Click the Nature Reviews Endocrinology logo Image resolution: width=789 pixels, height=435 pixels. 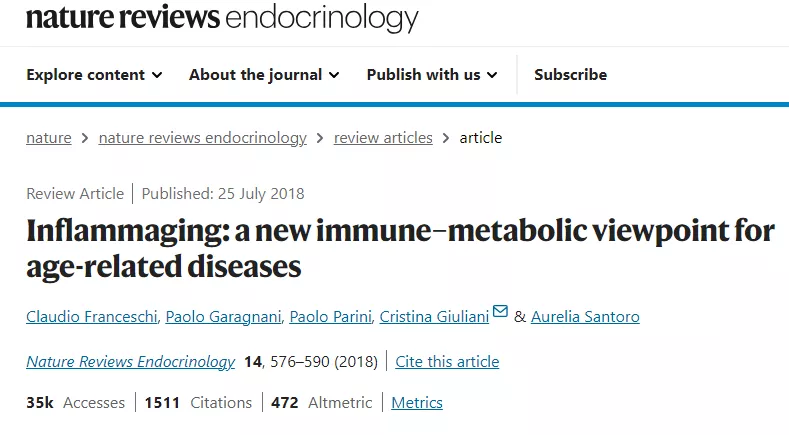[222, 18]
